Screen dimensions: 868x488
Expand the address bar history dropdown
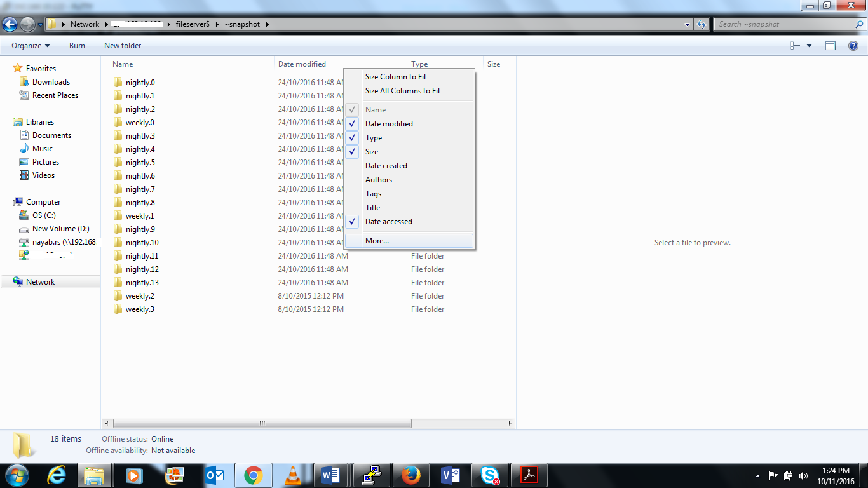tap(688, 24)
